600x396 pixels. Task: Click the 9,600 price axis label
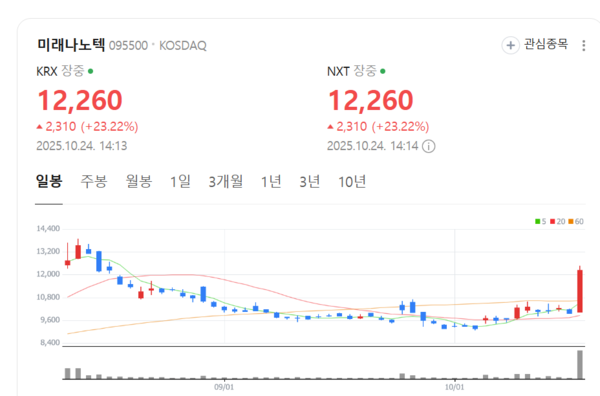coord(50,320)
